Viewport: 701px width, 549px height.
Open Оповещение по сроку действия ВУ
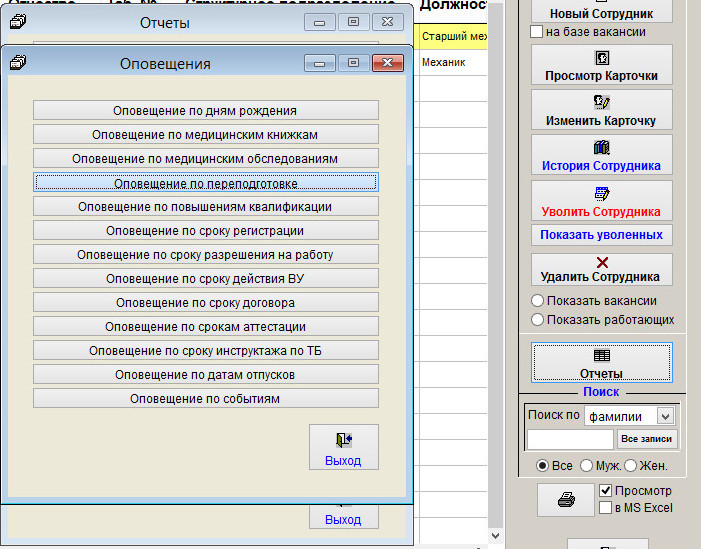206,279
